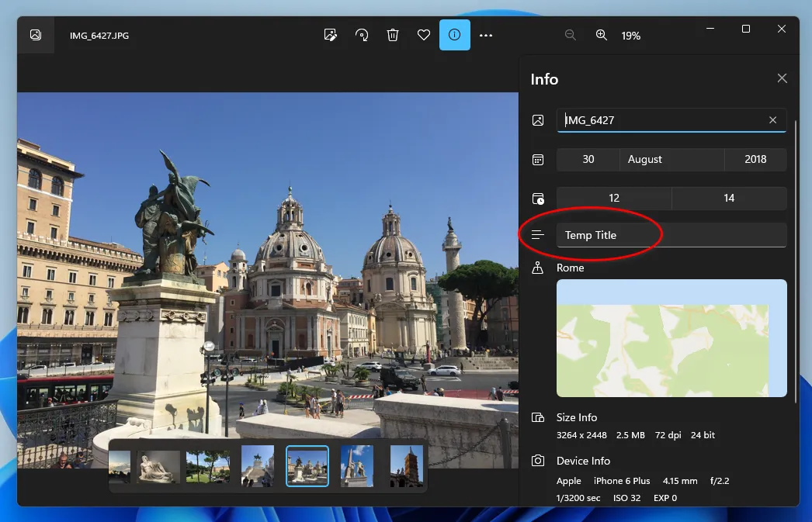Select the hour field showing 12

click(614, 198)
